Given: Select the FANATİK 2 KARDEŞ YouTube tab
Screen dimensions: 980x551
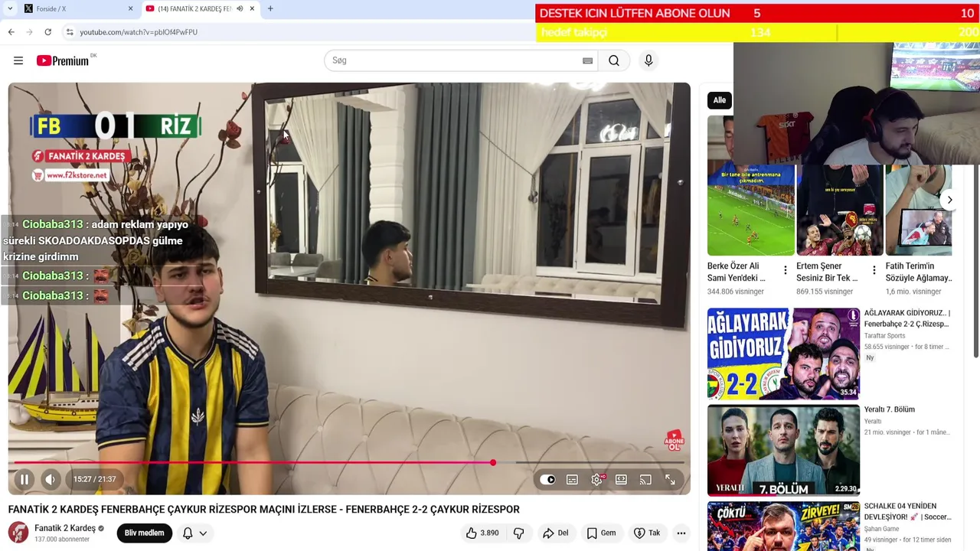Looking at the screenshot, I should pyautogui.click(x=194, y=8).
